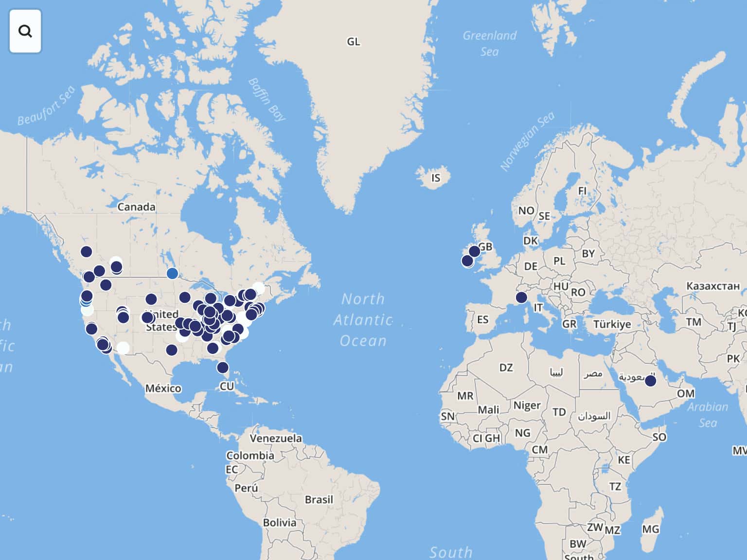Select the white marker in Arizona
The image size is (747, 560).
124,348
